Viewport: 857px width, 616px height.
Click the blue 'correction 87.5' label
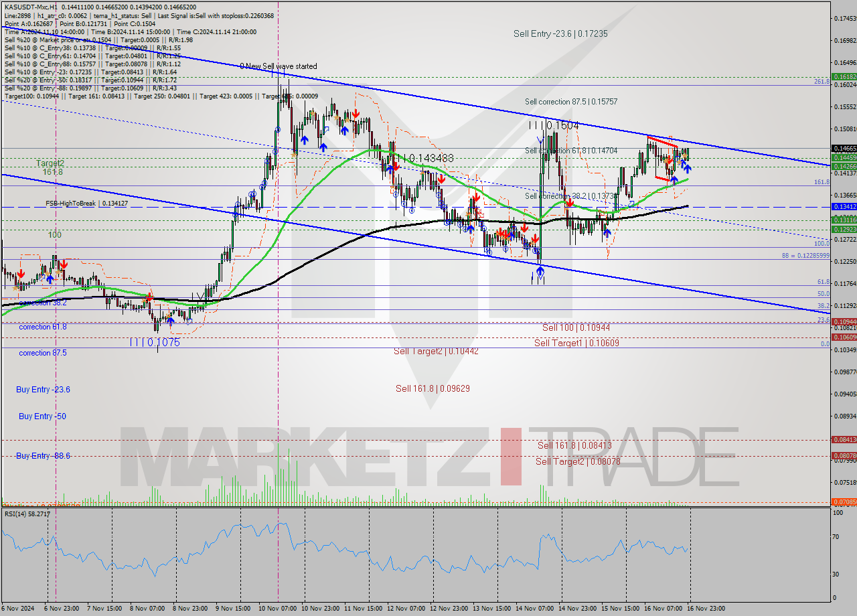click(43, 353)
